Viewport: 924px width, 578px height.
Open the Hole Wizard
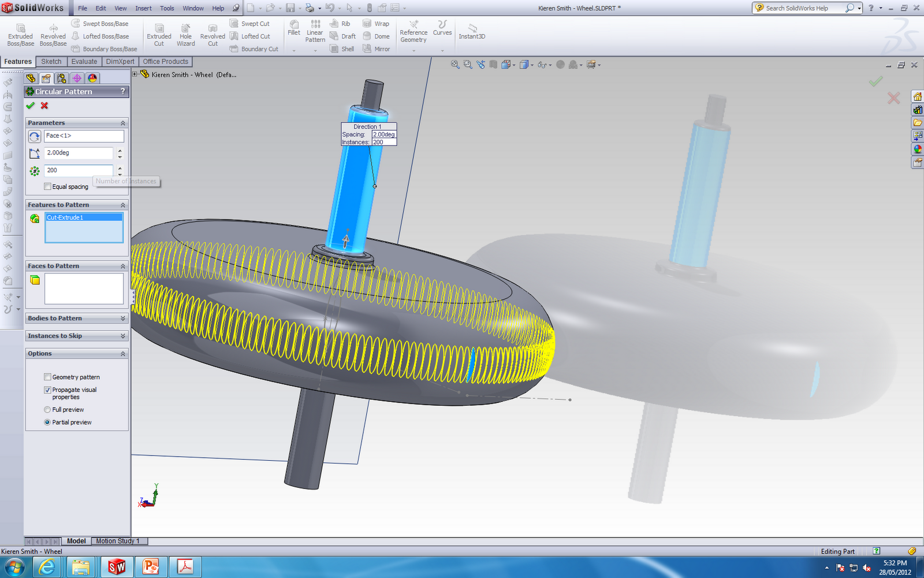point(185,35)
